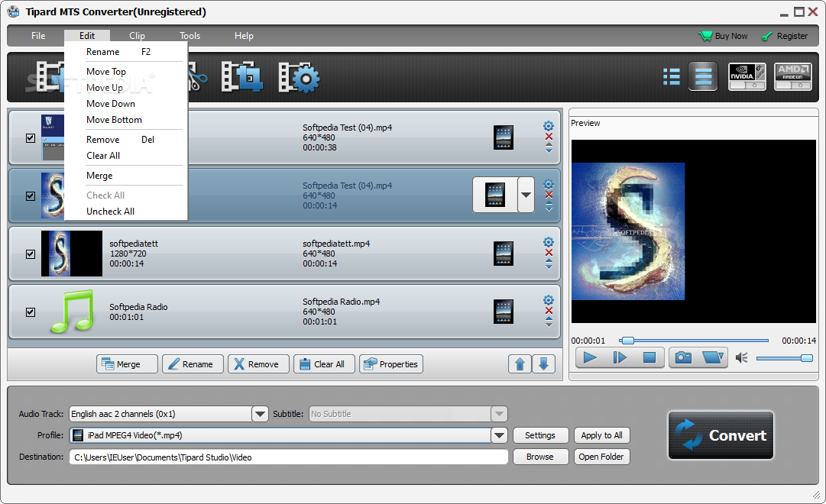The height and width of the screenshot is (504, 826).
Task: Start conversion with Convert button
Action: tap(721, 435)
